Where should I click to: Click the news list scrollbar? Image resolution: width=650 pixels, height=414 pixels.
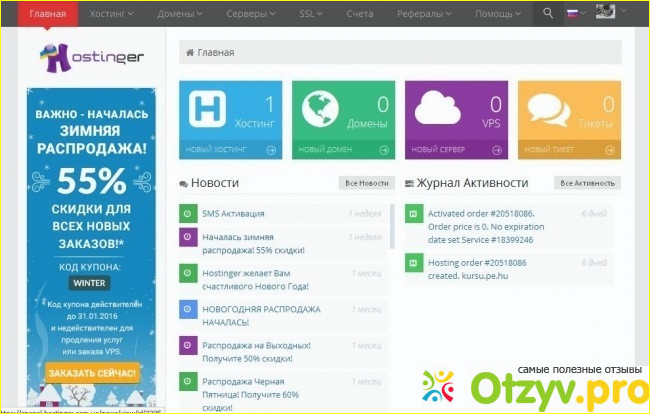(x=391, y=230)
